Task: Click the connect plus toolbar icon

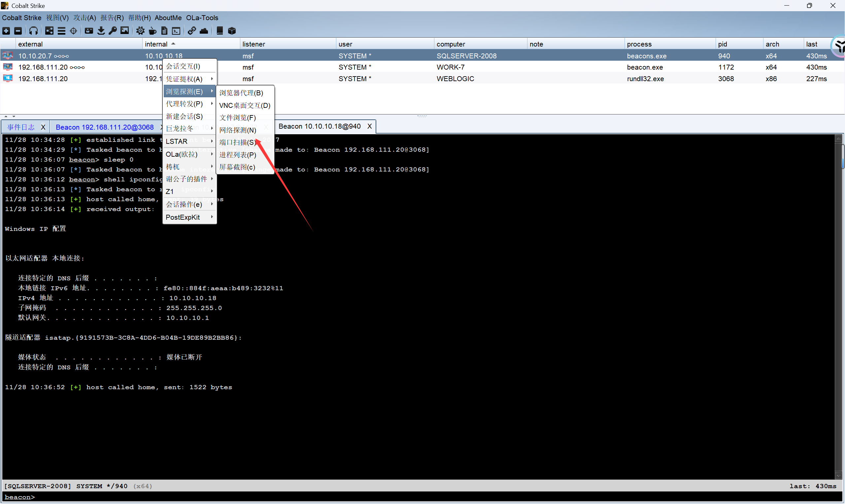Action: (x=6, y=31)
